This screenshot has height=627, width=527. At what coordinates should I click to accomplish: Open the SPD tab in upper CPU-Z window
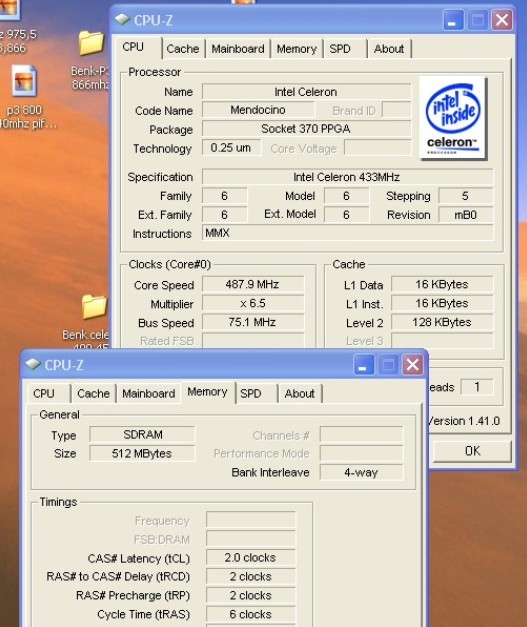click(x=340, y=49)
